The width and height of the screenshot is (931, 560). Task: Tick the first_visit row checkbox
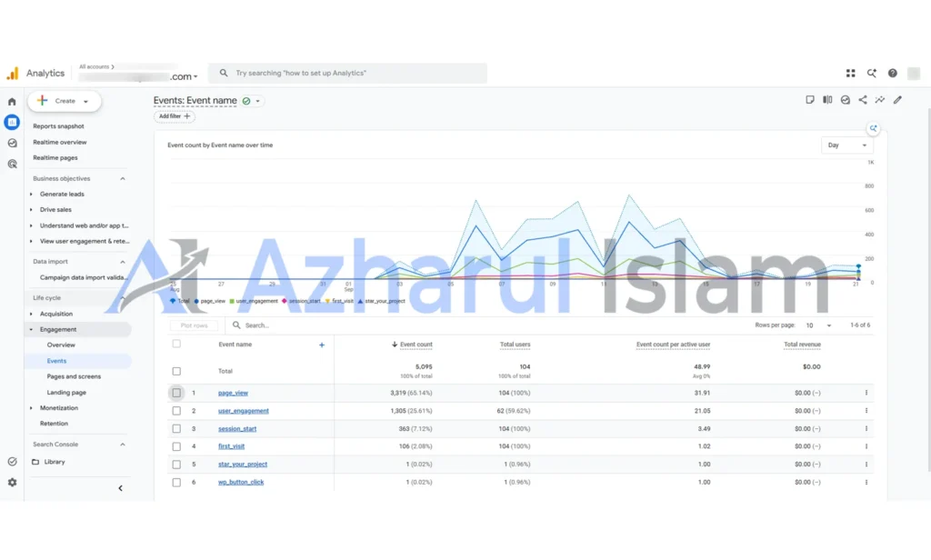click(x=176, y=446)
